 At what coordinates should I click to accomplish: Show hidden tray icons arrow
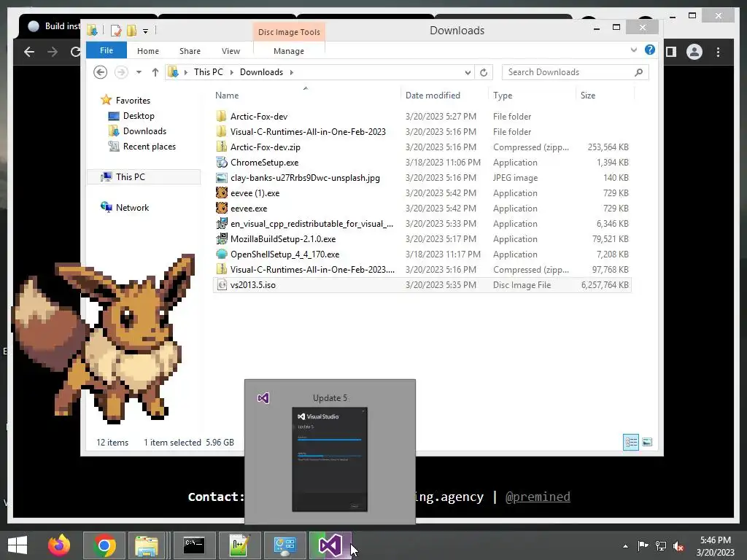point(625,546)
